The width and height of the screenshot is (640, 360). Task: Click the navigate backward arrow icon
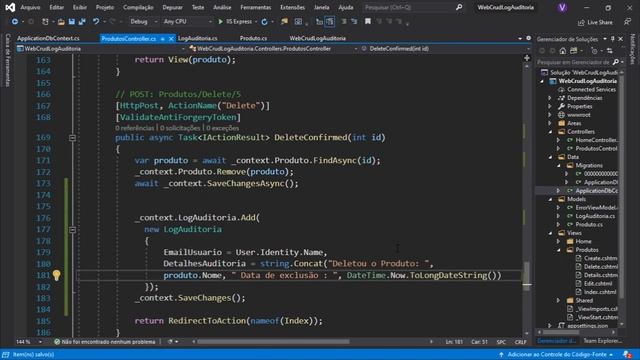click(x=15, y=22)
